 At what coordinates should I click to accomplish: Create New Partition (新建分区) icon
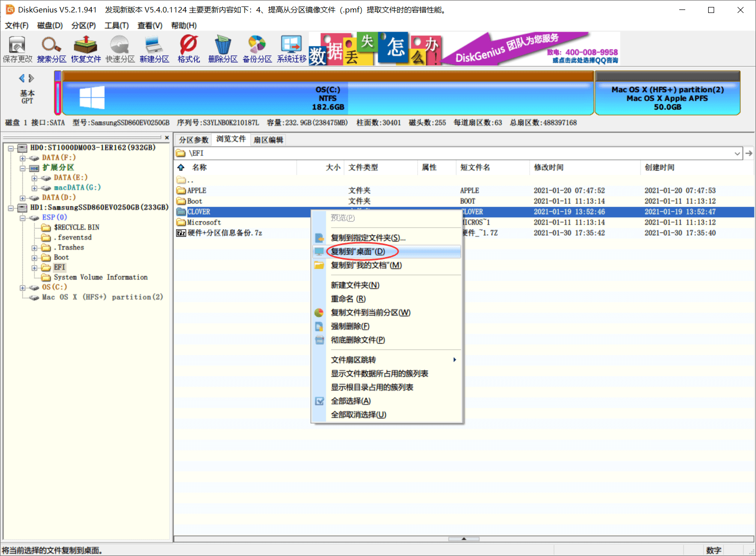154,49
